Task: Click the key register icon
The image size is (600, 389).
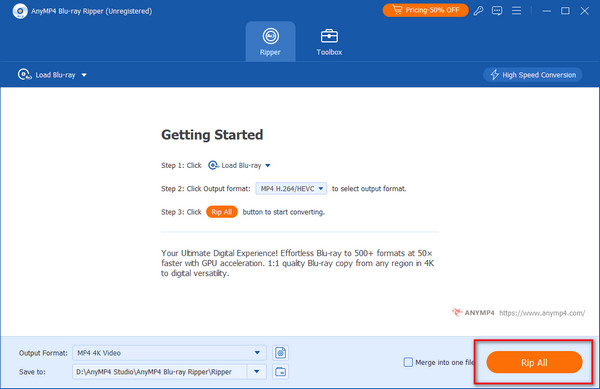Action: [x=478, y=11]
